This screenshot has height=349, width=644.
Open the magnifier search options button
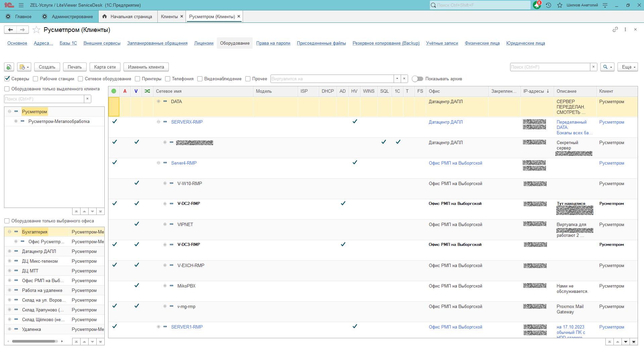[607, 67]
